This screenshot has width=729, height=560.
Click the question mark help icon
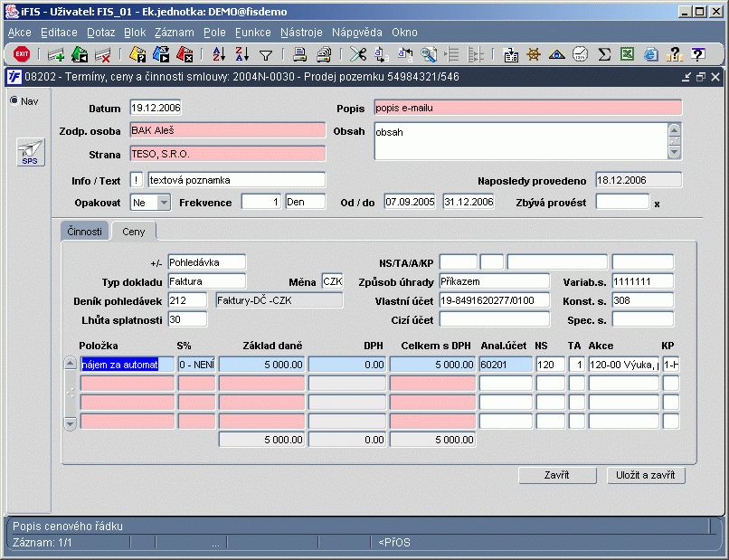point(697,54)
